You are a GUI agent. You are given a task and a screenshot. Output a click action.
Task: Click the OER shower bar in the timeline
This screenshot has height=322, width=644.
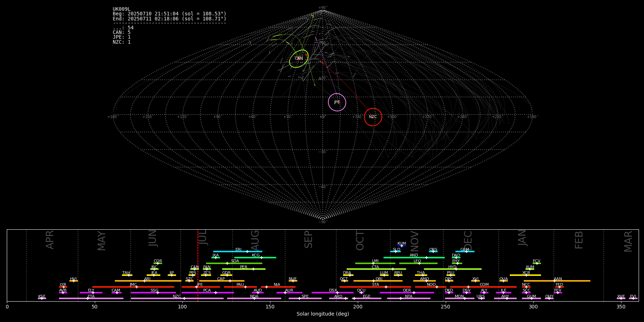pyautogui.click(x=407, y=293)
